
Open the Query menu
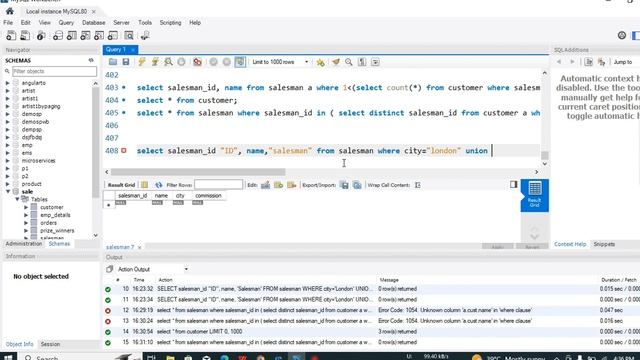coord(66,23)
